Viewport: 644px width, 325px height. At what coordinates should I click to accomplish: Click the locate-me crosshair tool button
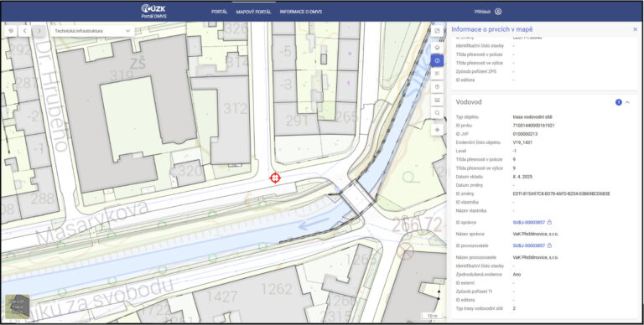pos(437,129)
